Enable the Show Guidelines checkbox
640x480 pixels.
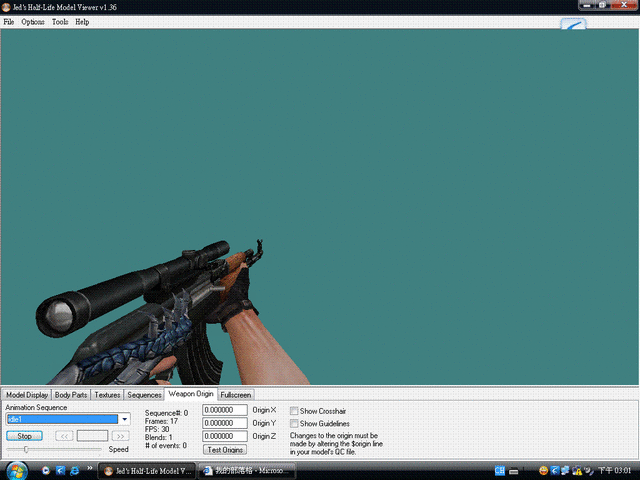pyautogui.click(x=294, y=424)
